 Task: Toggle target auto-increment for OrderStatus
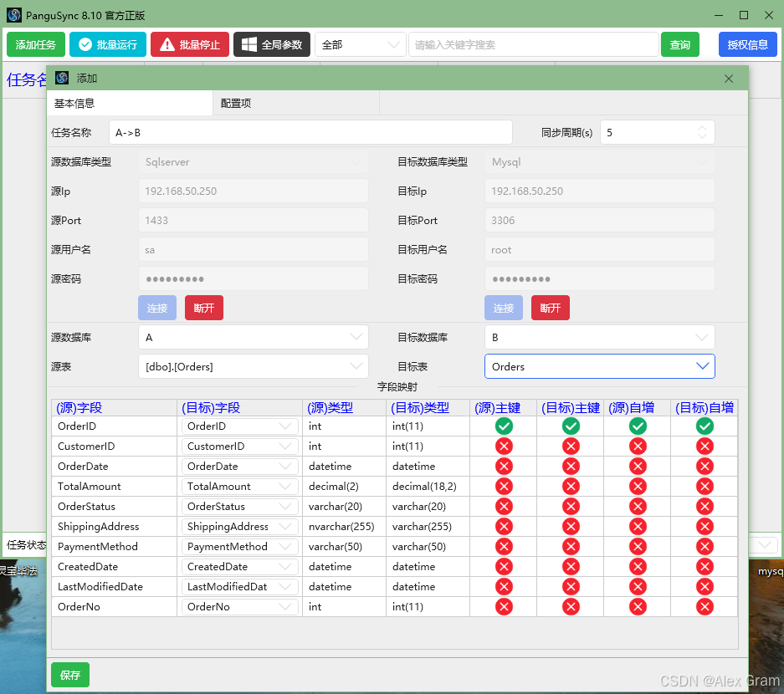(x=705, y=506)
